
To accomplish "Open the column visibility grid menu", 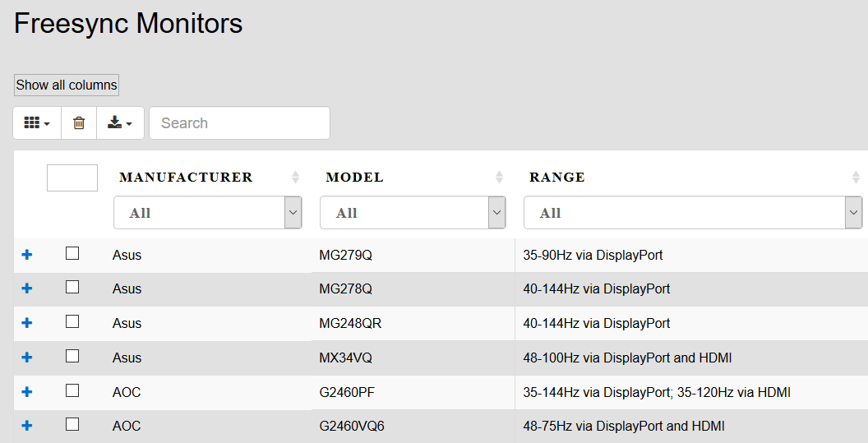I will [x=37, y=123].
